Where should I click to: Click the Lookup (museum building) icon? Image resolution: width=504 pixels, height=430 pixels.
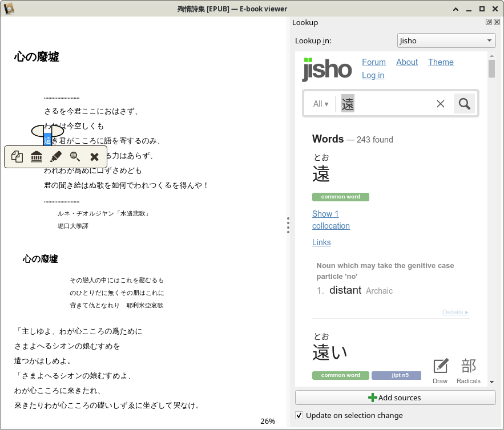(x=37, y=157)
